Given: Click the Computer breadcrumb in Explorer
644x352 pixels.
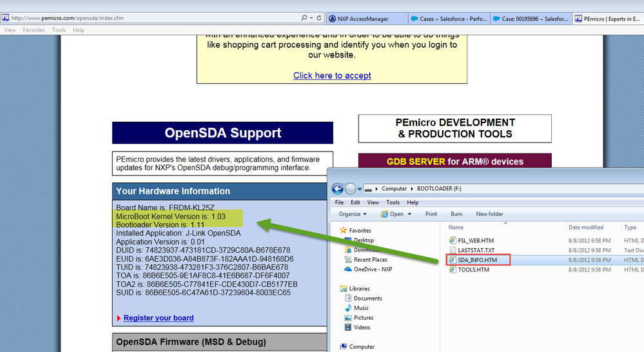Looking at the screenshot, I should 394,189.
